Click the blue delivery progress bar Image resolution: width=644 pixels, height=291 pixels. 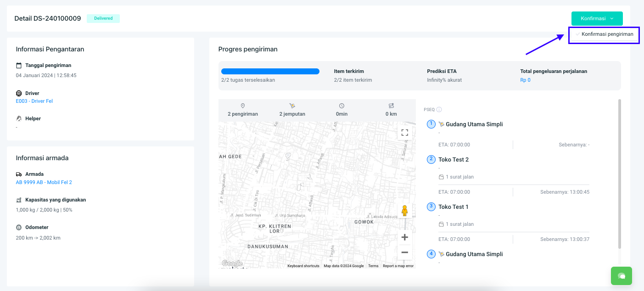(270, 72)
